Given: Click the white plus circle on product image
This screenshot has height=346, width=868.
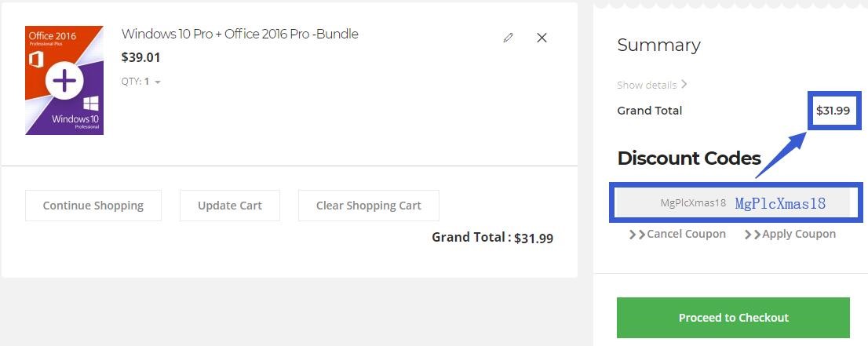Looking at the screenshot, I should tap(64, 80).
